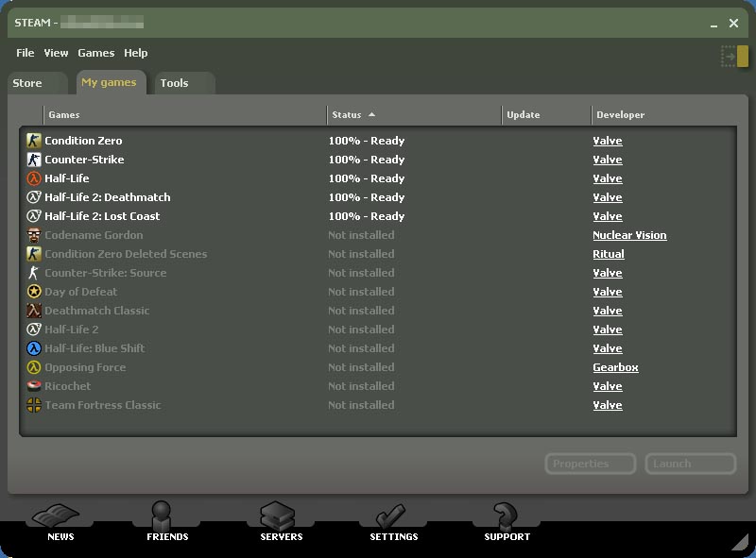Select the 'Day of Defeat' name
Image resolution: width=756 pixels, height=558 pixels.
(x=81, y=292)
